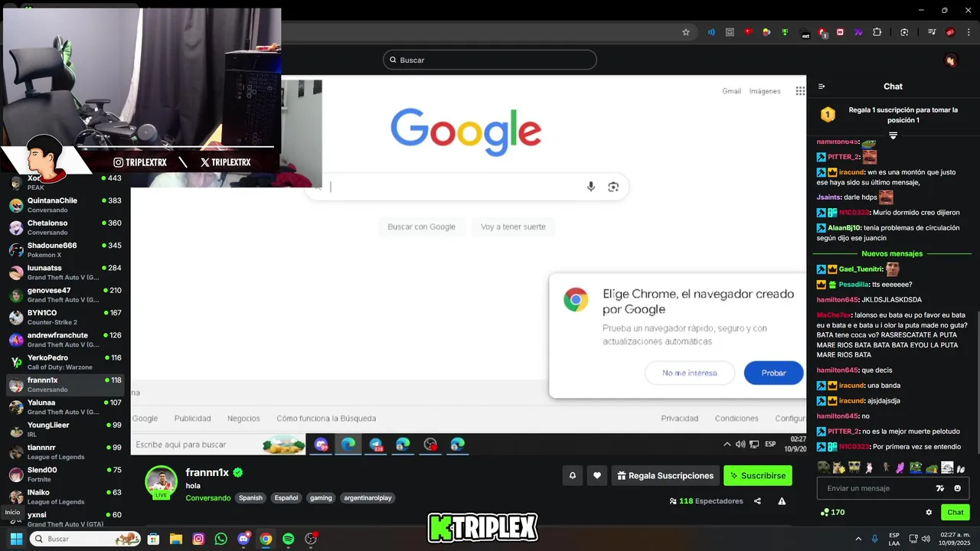Click Buscar con Google button in stream
The width and height of the screenshot is (980, 551).
point(421,227)
